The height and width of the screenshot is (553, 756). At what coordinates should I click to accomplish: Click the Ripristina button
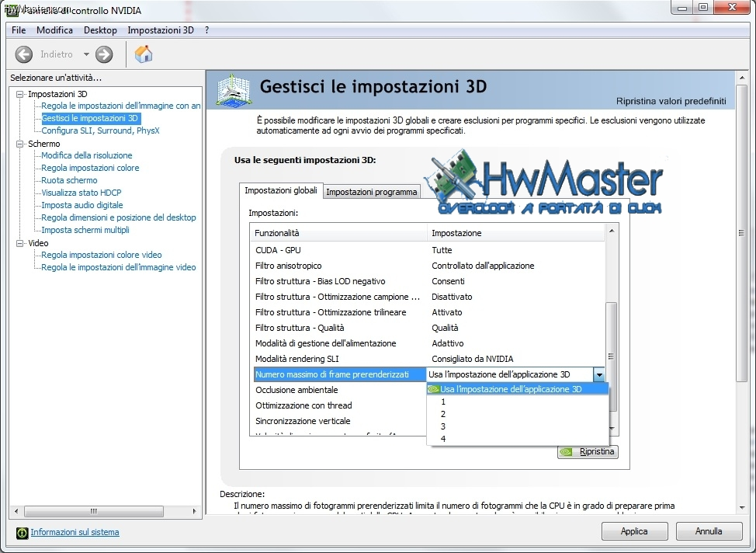588,452
